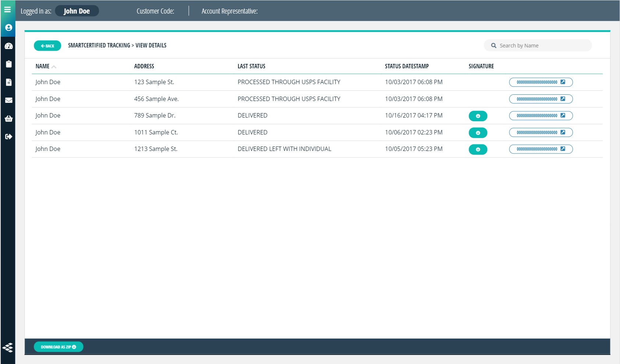This screenshot has width=620, height=364.
Task: Open tracking number for 1011 Sample Ct.
Action: tap(541, 132)
